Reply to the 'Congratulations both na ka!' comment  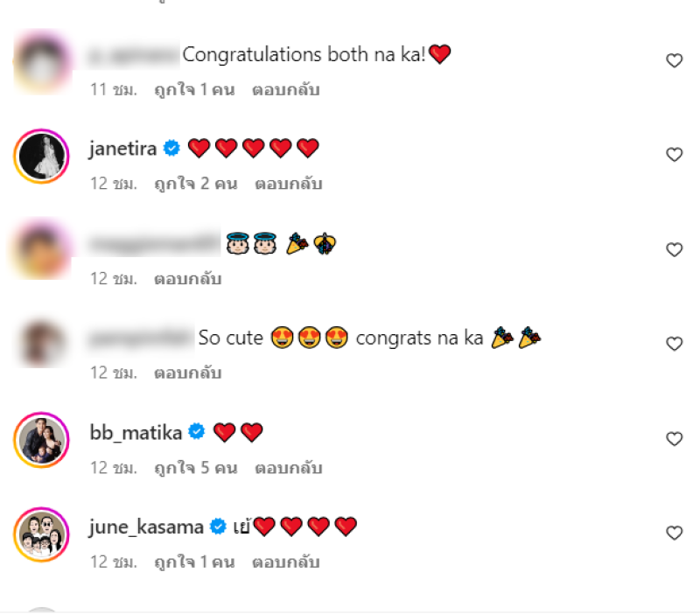click(x=286, y=90)
